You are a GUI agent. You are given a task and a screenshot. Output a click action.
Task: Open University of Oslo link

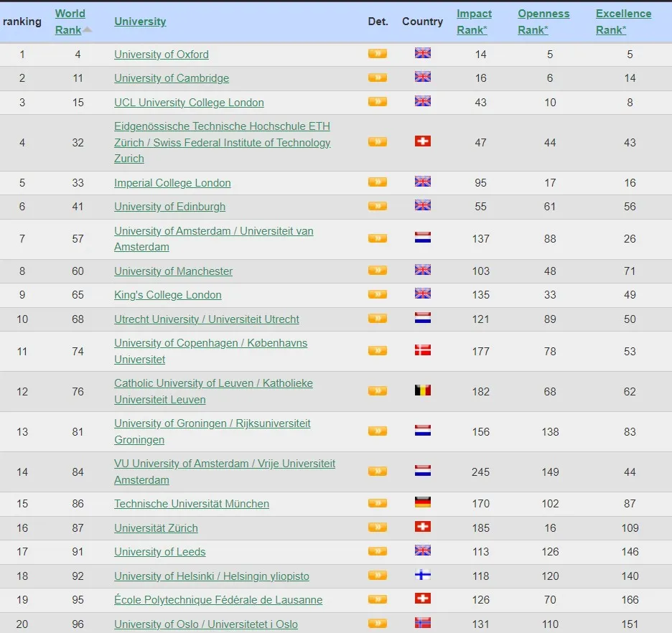[x=206, y=624]
